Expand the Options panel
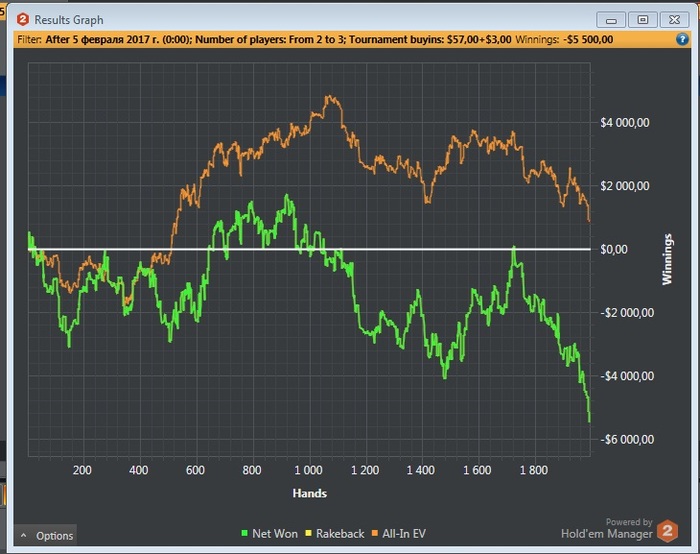This screenshot has width=700, height=554. (46, 535)
